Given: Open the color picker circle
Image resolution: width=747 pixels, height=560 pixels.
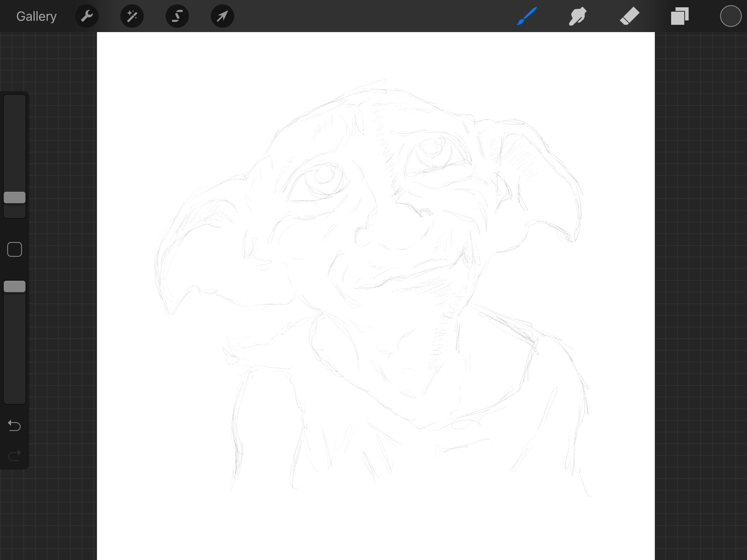Looking at the screenshot, I should point(731,16).
